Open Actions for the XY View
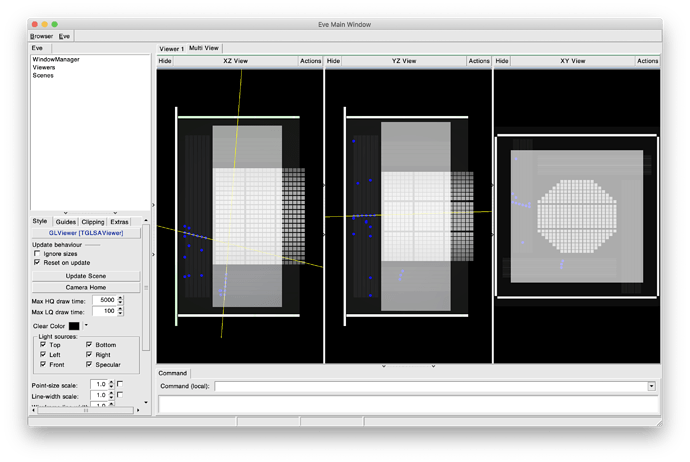The width and height of the screenshot is (690, 462). (x=647, y=61)
